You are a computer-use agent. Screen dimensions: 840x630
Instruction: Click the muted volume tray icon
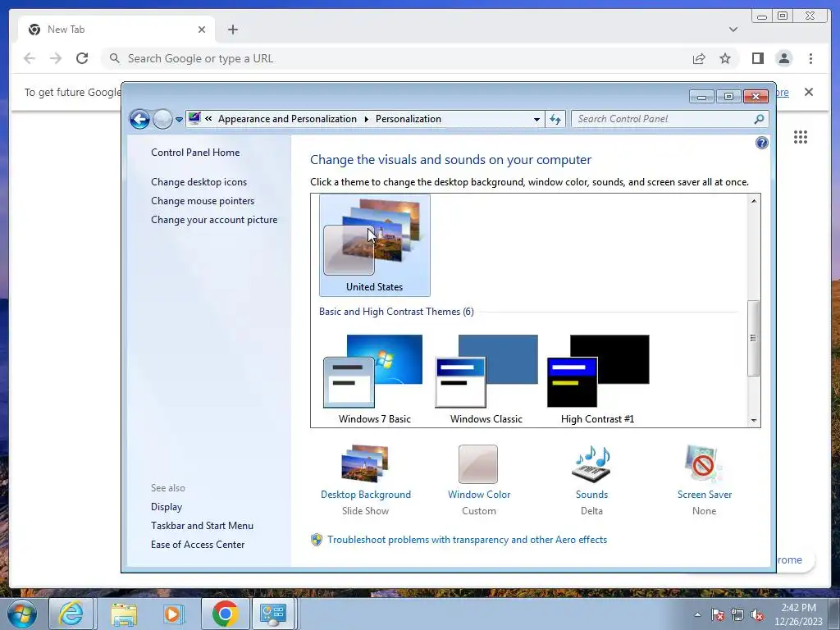757,614
